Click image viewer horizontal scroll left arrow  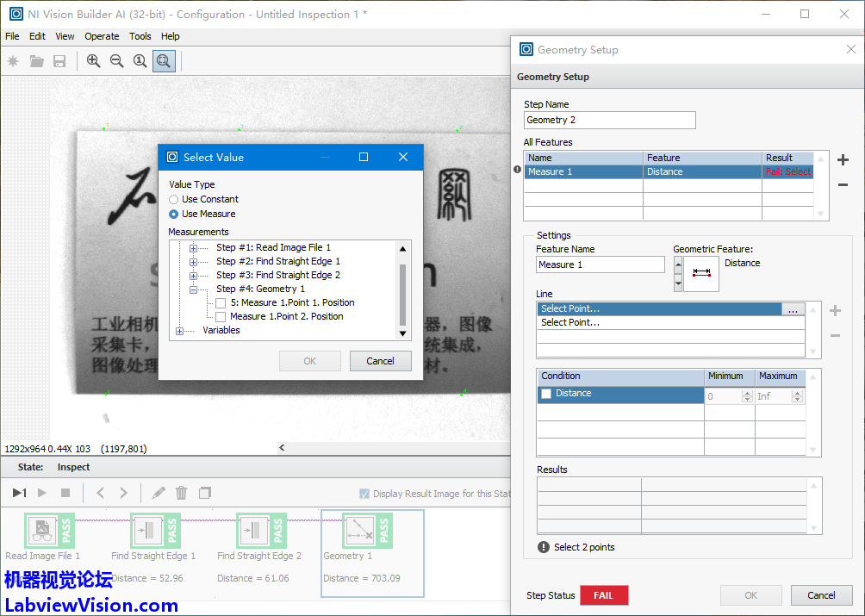(x=282, y=448)
